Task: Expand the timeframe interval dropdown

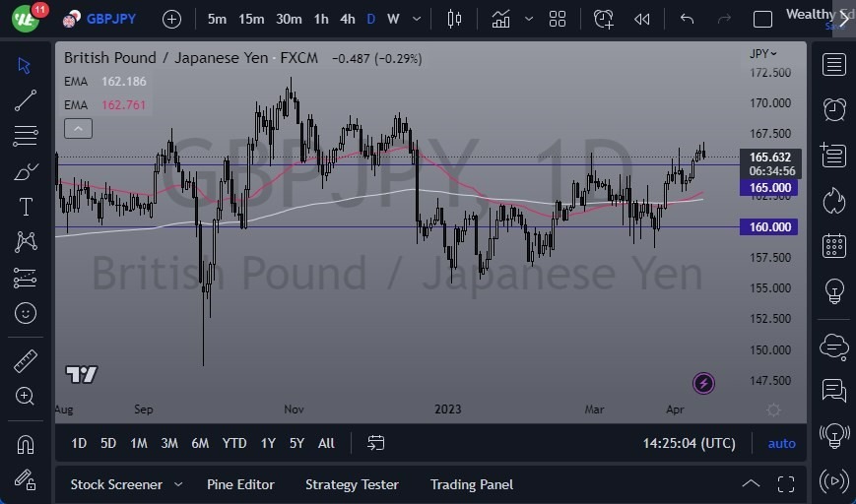Action: click(x=417, y=19)
